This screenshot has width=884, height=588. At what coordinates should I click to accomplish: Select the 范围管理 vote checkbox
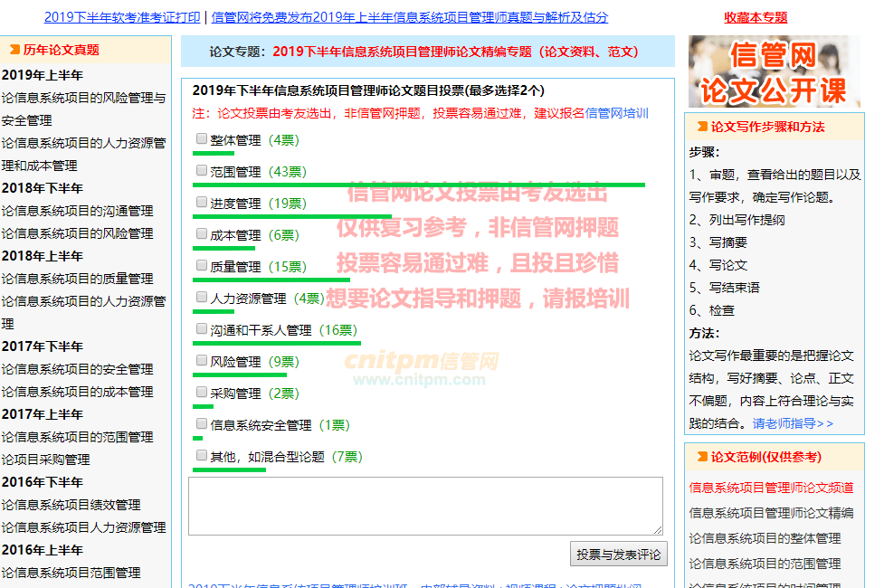(x=202, y=171)
